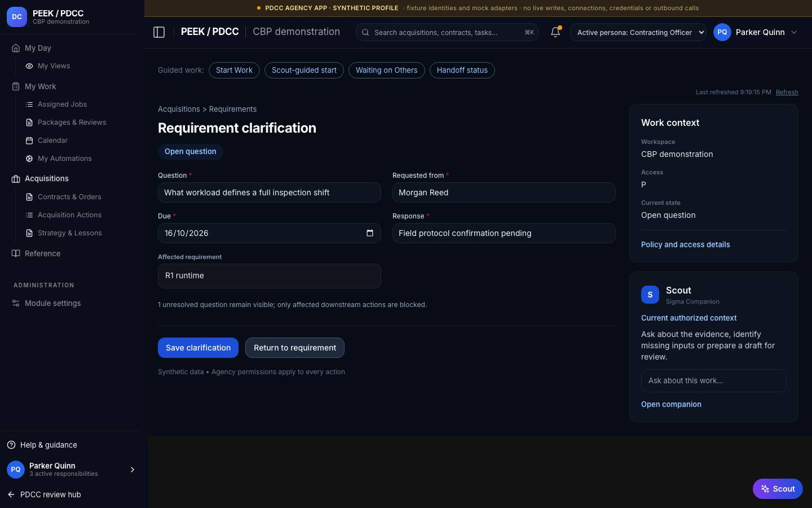The height and width of the screenshot is (508, 812).
Task: Select Handoff status chip
Action: pos(462,70)
